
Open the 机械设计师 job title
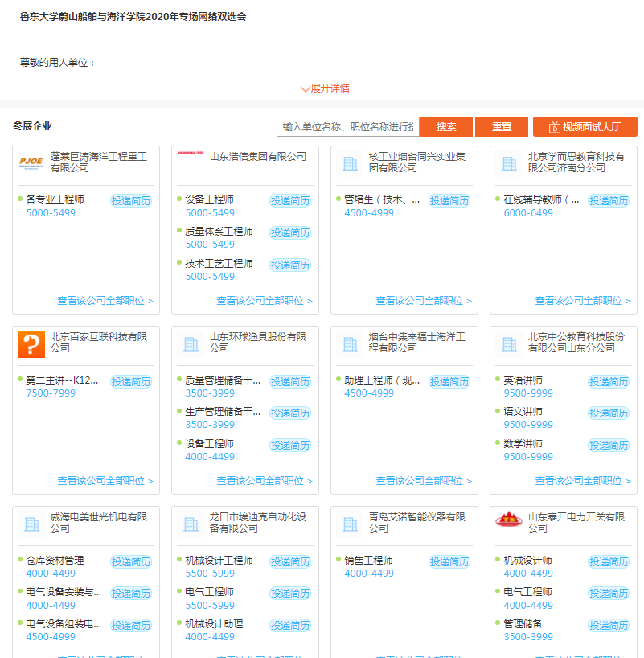point(527,561)
